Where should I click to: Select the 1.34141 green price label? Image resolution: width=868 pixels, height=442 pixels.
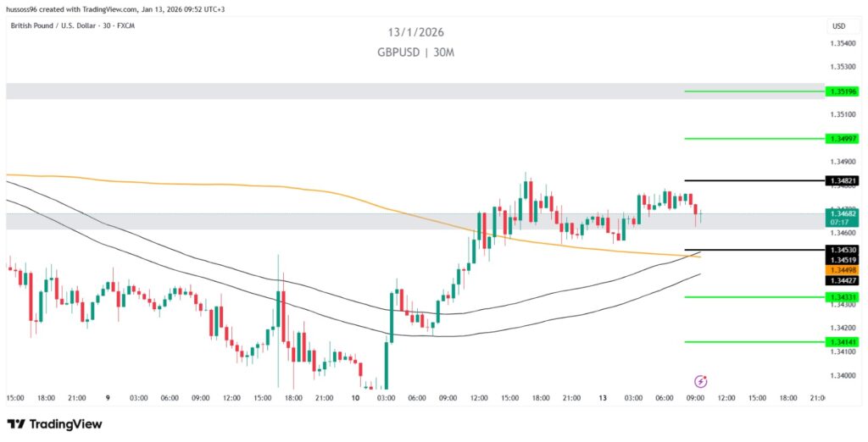(844, 341)
